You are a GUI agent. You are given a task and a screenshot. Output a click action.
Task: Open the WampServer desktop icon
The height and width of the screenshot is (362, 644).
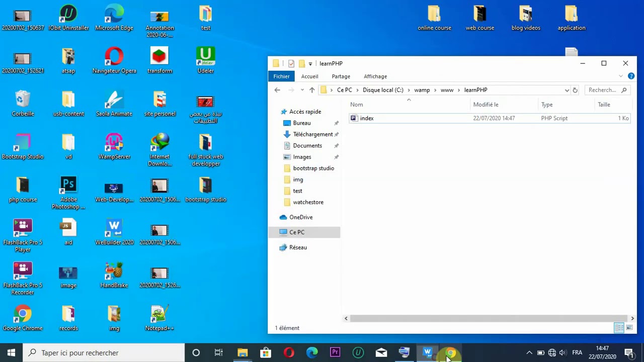pyautogui.click(x=114, y=146)
